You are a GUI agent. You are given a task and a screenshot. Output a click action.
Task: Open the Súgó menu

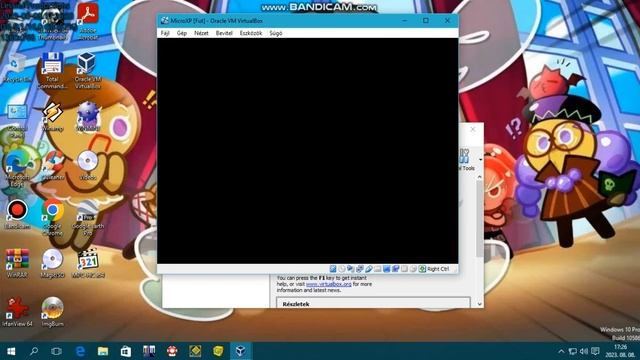[x=276, y=33]
